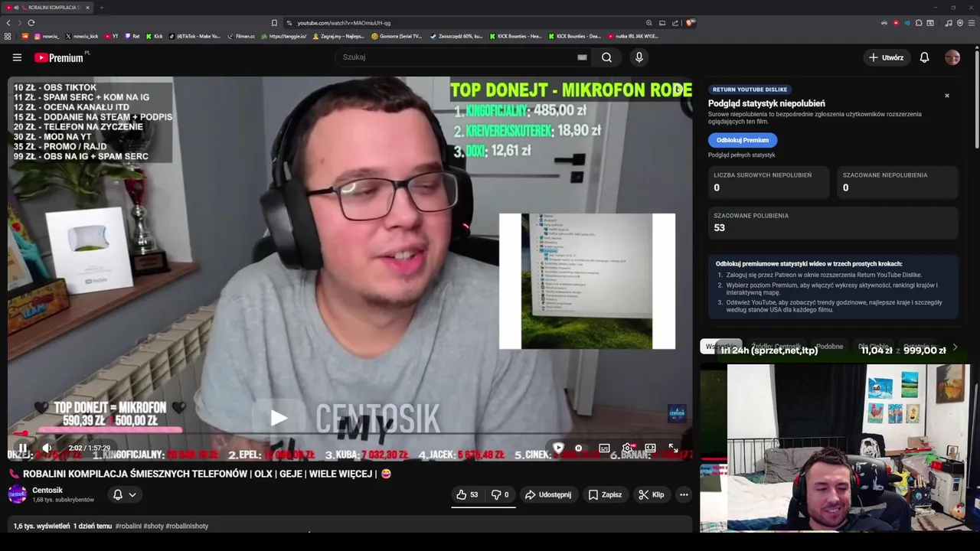The image size is (980, 551).
Task: Open the Utwórz create menu
Action: pos(887,57)
